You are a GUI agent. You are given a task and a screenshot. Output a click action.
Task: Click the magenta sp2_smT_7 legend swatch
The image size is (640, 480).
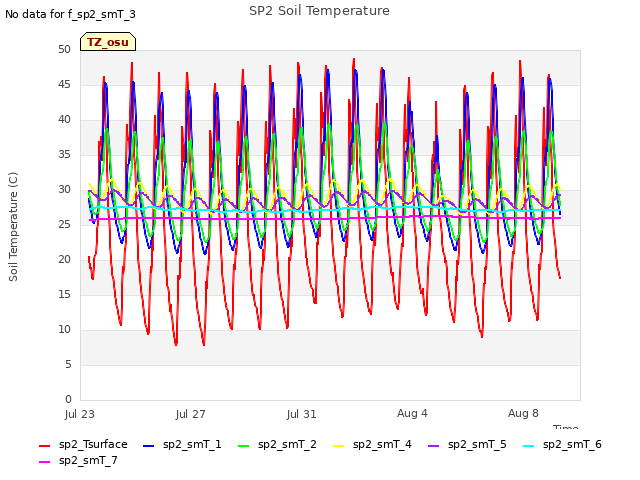(x=44, y=462)
